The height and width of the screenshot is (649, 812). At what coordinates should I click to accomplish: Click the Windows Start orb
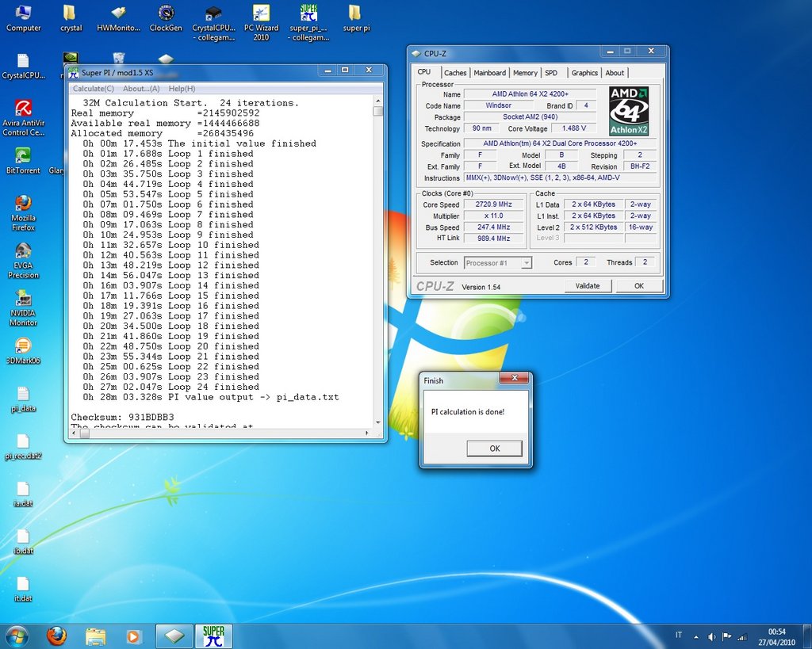pyautogui.click(x=16, y=636)
